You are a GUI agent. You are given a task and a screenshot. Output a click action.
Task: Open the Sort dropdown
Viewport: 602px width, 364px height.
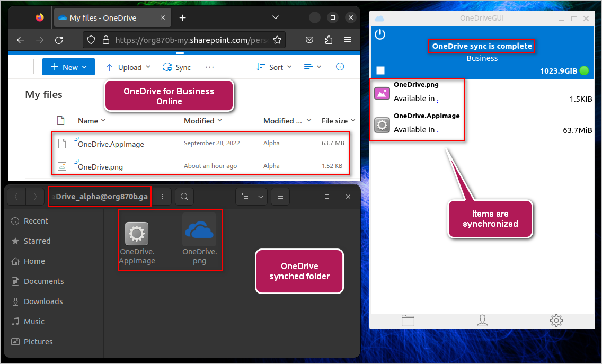click(x=274, y=67)
